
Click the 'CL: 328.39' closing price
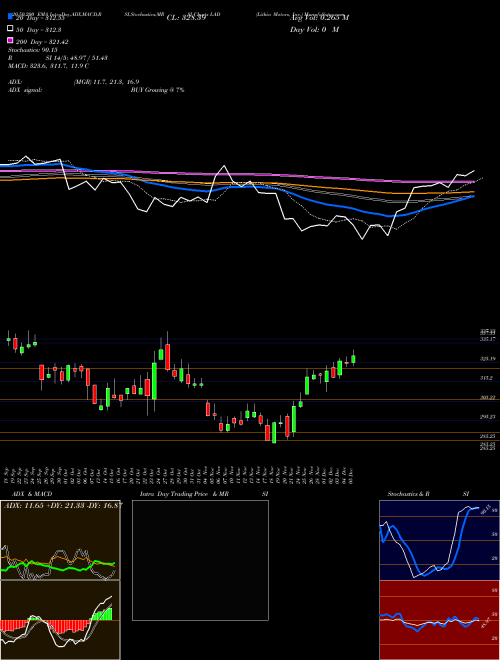click(186, 18)
